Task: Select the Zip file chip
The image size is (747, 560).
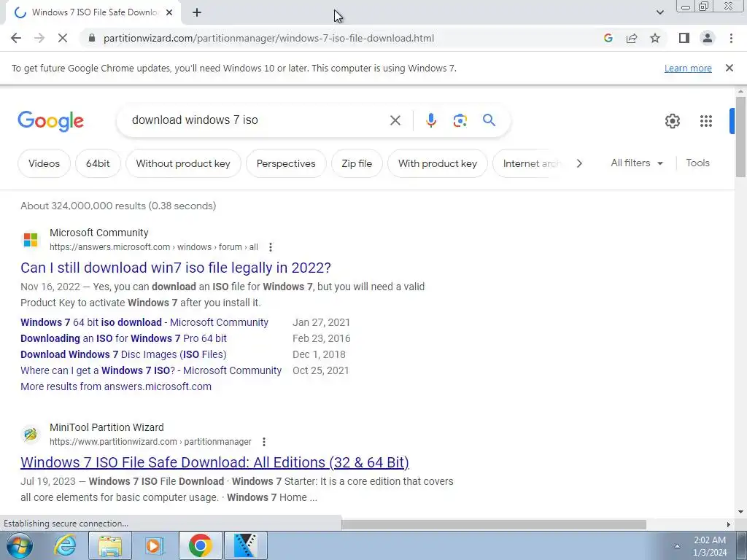Action: click(357, 163)
